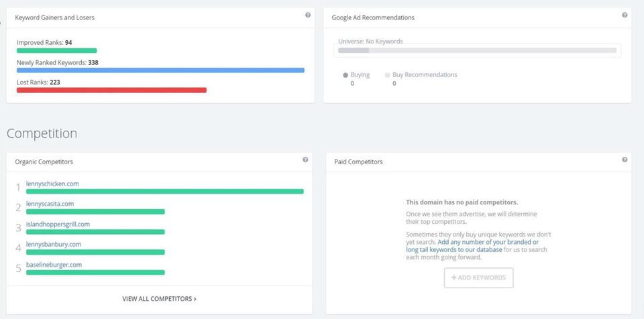644x319 pixels.
Task: Open lennyschicken.com competitor link
Action: [x=52, y=184]
